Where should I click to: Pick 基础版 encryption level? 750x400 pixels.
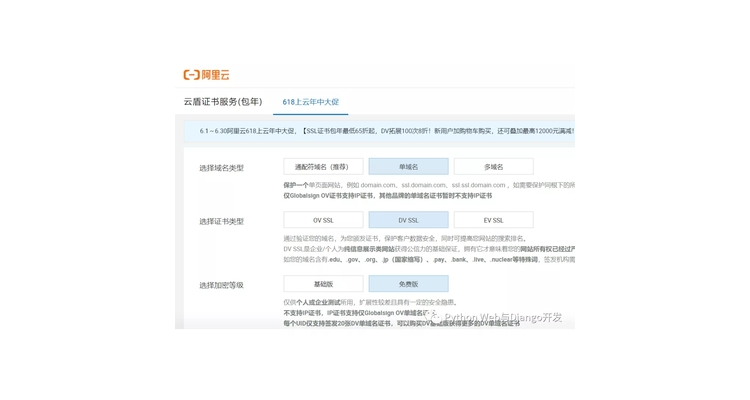tap(323, 284)
